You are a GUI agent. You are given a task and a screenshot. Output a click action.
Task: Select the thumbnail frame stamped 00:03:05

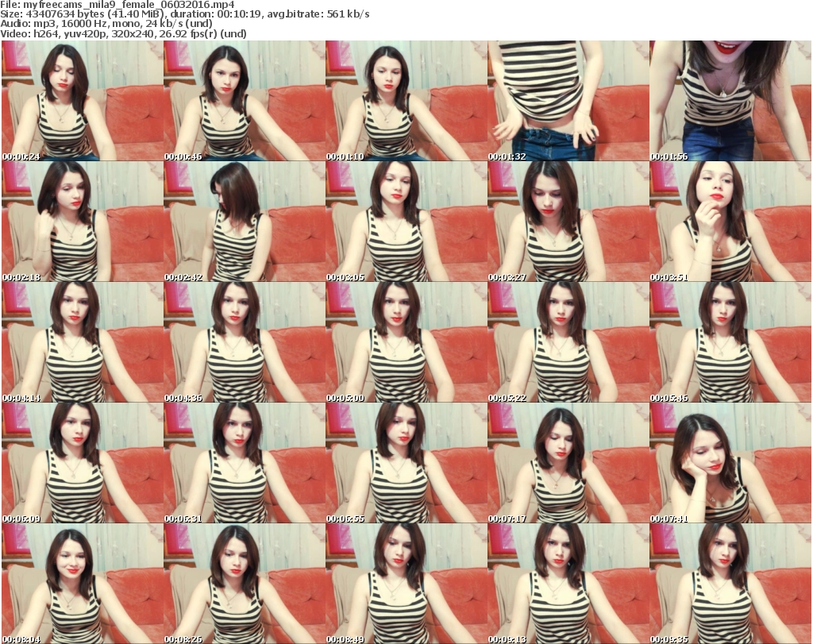[x=406, y=222]
